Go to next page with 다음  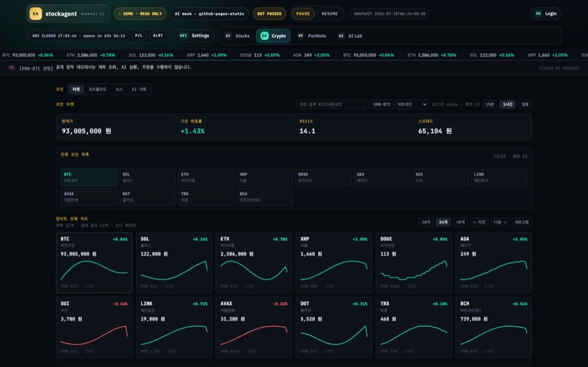pos(500,222)
